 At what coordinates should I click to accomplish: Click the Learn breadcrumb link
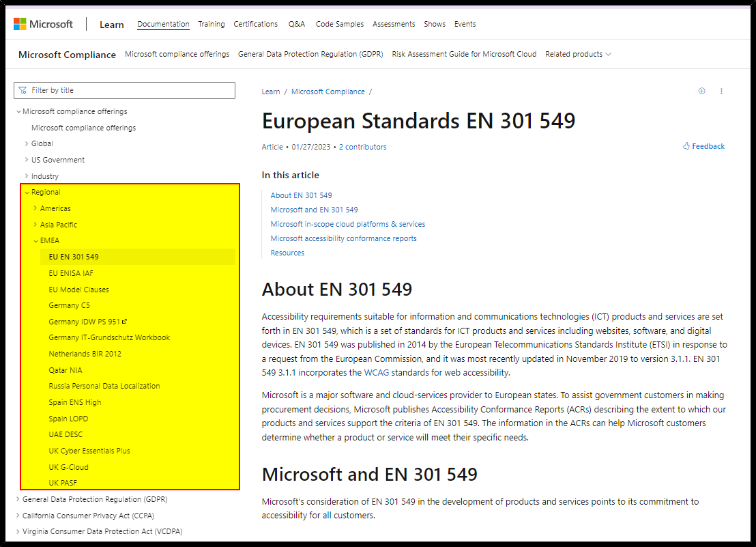pyautogui.click(x=270, y=92)
